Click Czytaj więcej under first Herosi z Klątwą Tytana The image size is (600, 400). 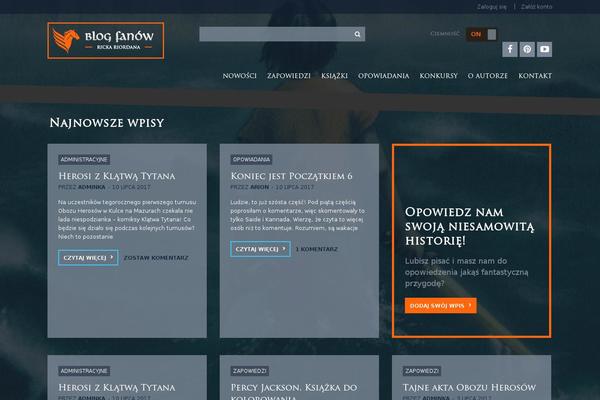coord(88,258)
